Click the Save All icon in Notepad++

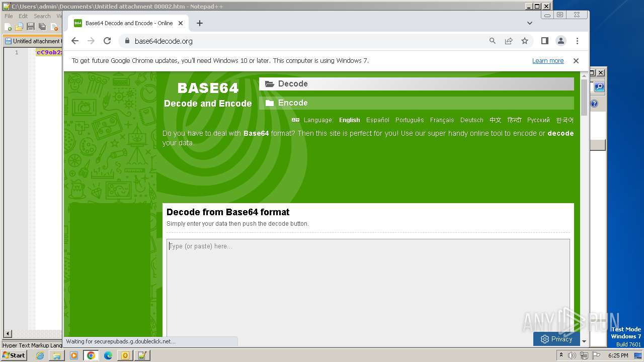[42, 27]
